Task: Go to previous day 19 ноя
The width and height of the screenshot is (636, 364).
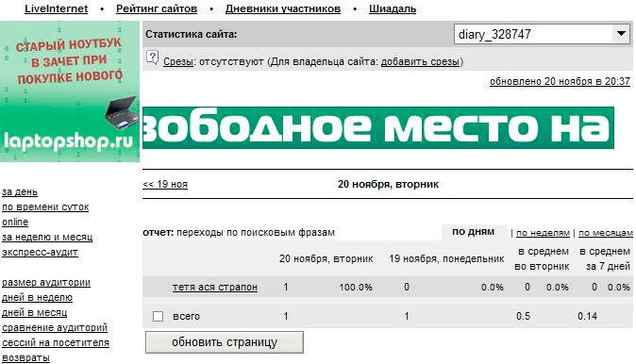Action: pyautogui.click(x=165, y=184)
